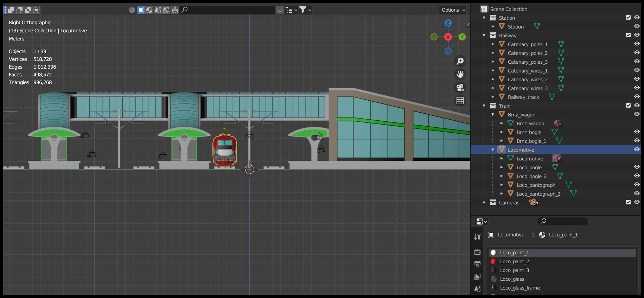The image size is (644, 298).
Task: Open the Options dropdown
Action: coord(453,10)
